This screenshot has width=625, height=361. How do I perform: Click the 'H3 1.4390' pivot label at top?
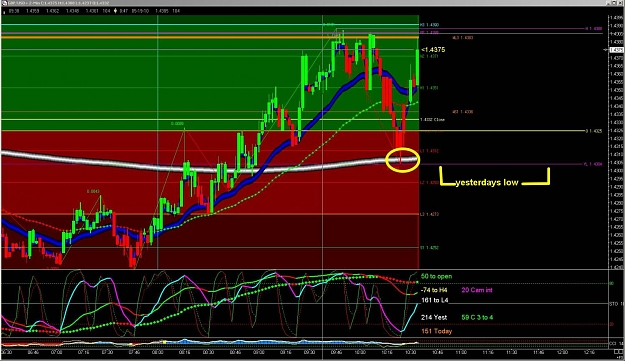pyautogui.click(x=429, y=25)
